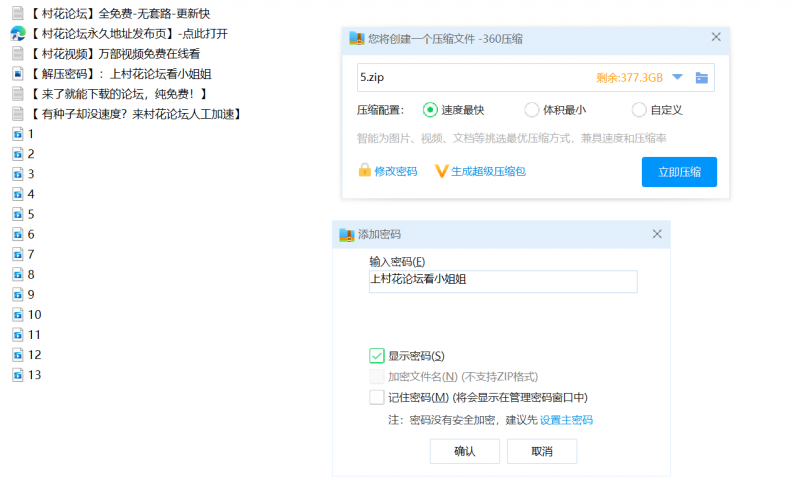Image resolution: width=800 pixels, height=494 pixels.
Task: Click the V icon for 生成超级压缩包
Action: (441, 171)
